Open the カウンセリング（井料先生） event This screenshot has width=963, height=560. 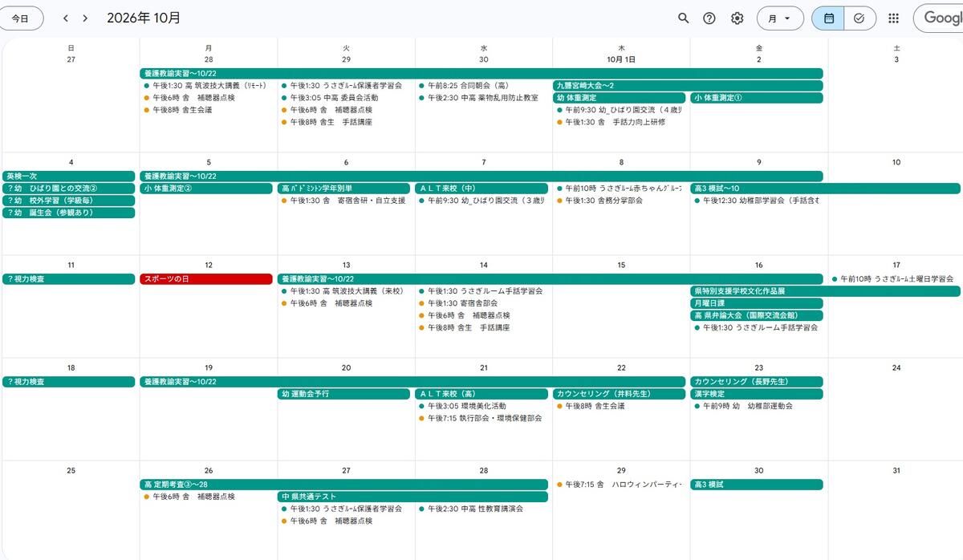pos(620,394)
